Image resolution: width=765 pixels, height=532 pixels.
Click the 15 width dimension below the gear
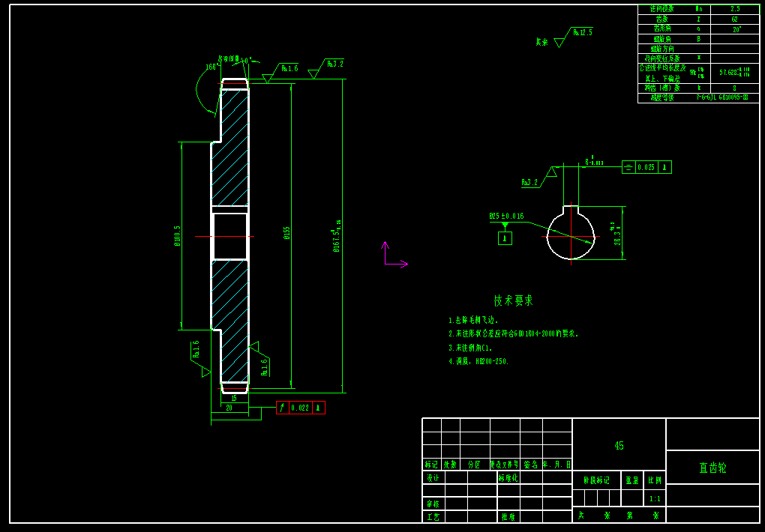(x=234, y=398)
